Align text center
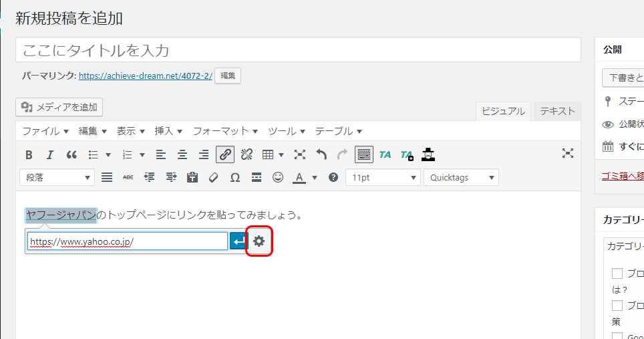 182,155
